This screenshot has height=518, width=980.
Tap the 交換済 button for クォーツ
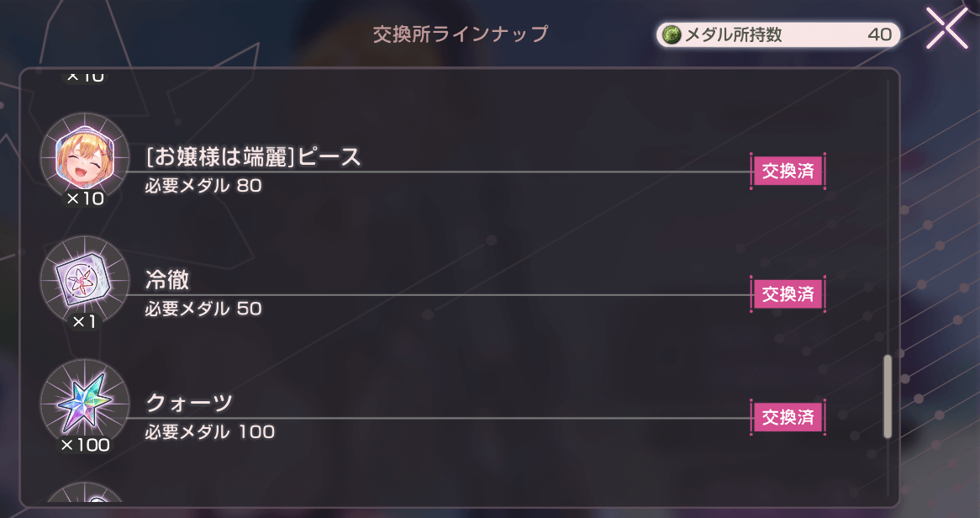(x=788, y=417)
